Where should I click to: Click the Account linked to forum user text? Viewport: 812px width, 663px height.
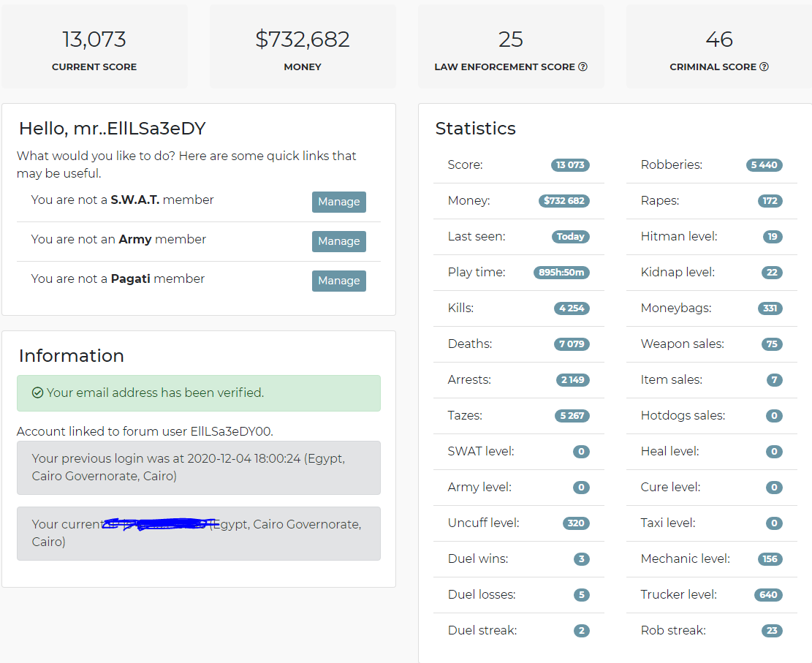[x=145, y=431]
